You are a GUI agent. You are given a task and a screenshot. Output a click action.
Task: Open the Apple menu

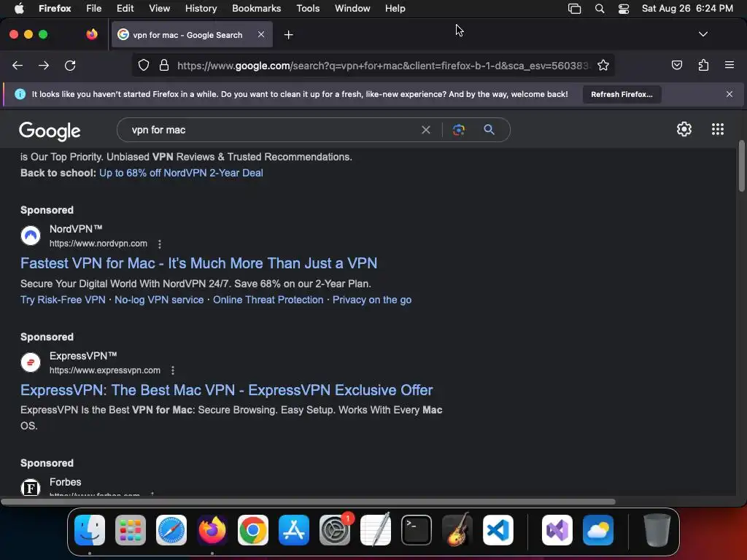click(x=19, y=8)
